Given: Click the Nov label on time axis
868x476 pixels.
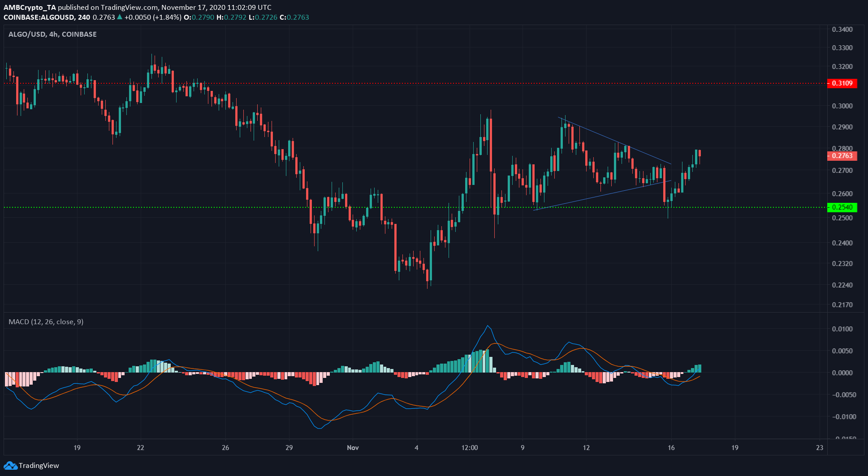Looking at the screenshot, I should [353, 448].
